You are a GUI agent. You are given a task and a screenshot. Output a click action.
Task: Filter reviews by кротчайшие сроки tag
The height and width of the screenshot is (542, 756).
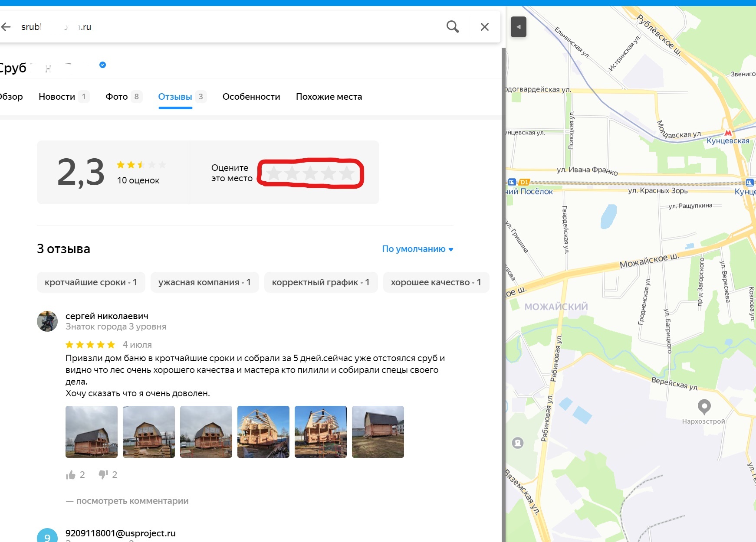[x=91, y=282]
